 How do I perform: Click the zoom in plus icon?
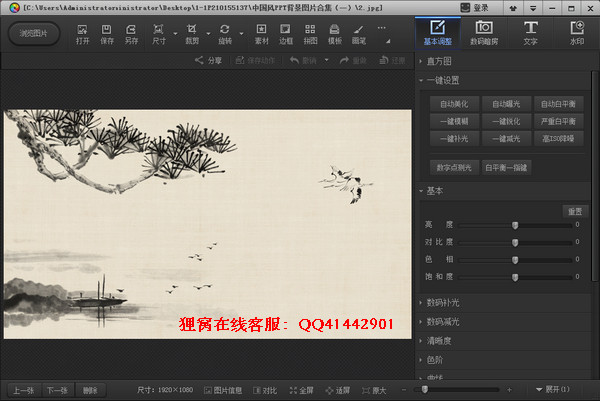[x=509, y=390]
